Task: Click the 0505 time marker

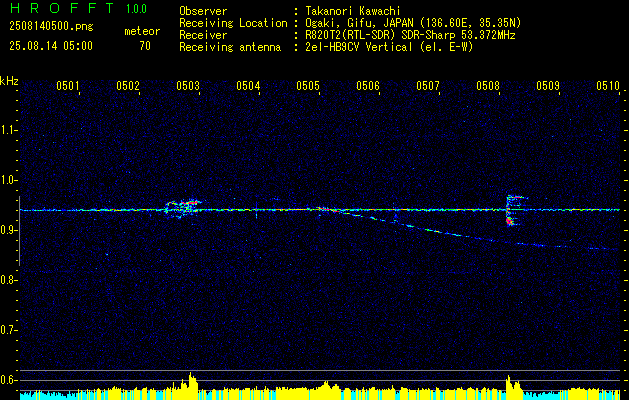Action: [x=308, y=86]
